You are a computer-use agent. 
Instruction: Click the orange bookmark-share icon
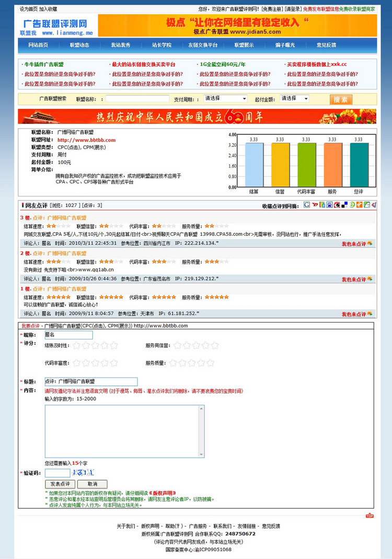(x=360, y=204)
